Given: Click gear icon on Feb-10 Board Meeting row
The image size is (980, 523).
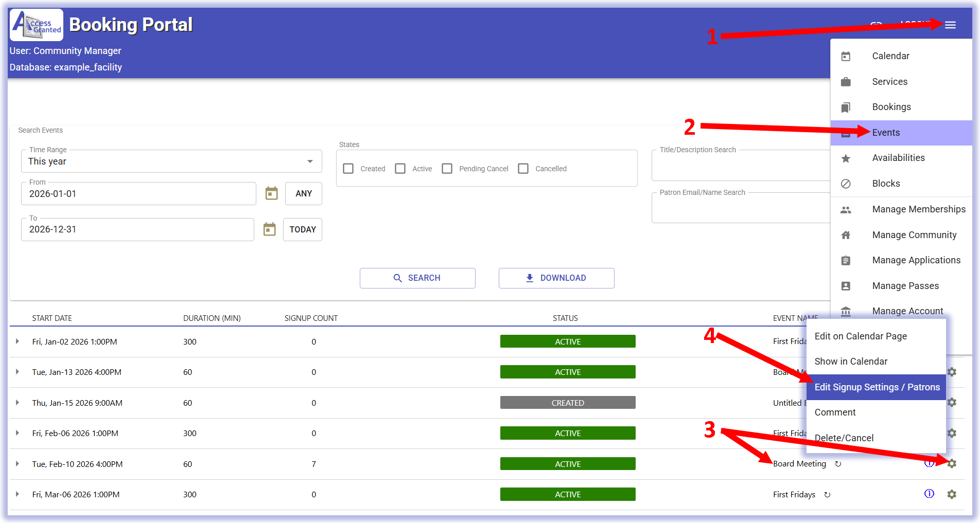Looking at the screenshot, I should (x=952, y=464).
